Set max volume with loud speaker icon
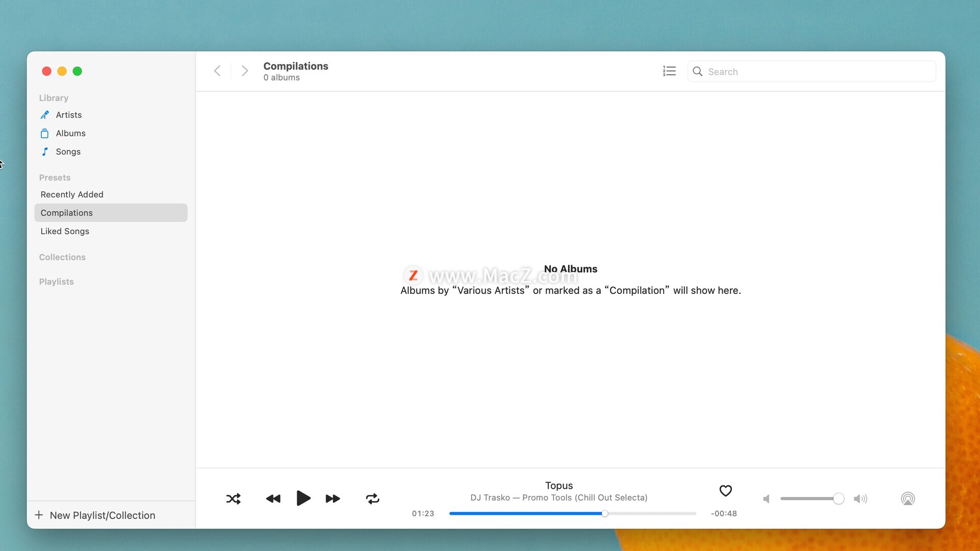The width and height of the screenshot is (980, 551). tap(861, 499)
